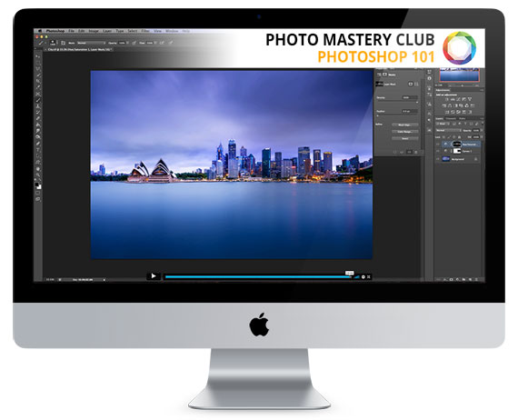Enable airbrush mode in options bar

pos(162,43)
